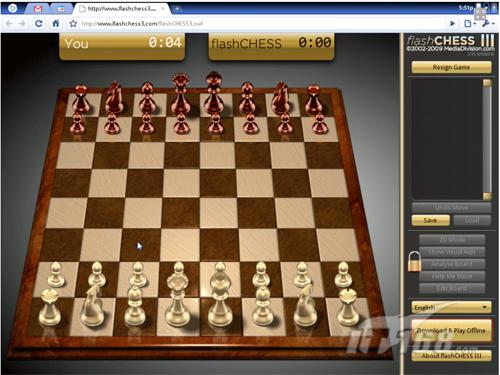Open About flashCHESS III

coord(451,356)
